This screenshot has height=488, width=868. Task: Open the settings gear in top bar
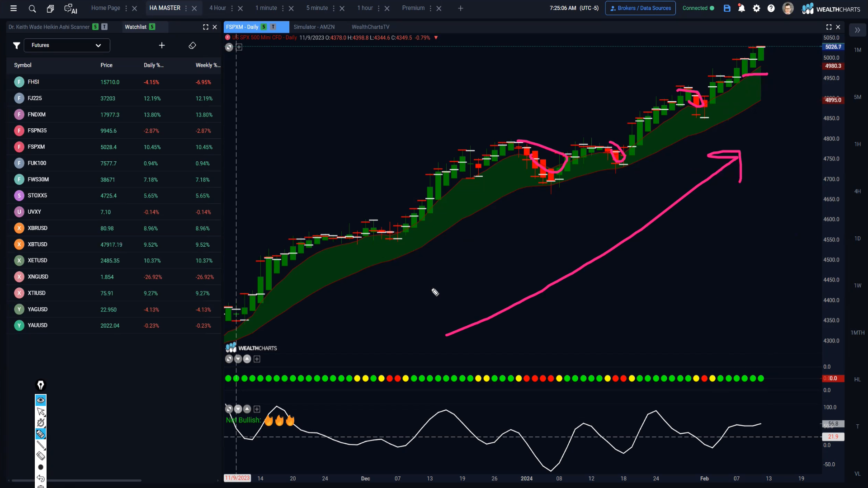point(756,8)
